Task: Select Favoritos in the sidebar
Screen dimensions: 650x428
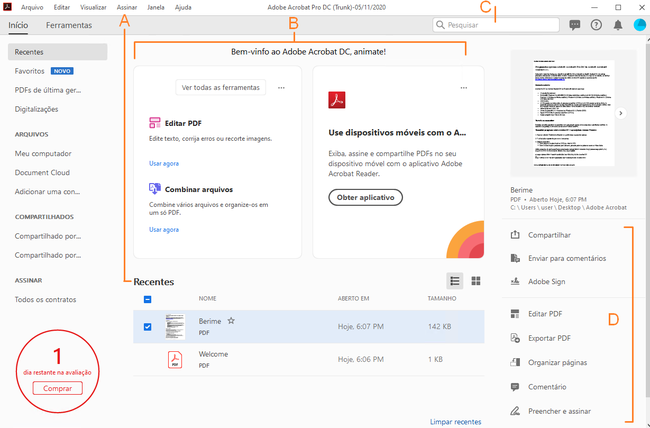Action: pos(29,71)
